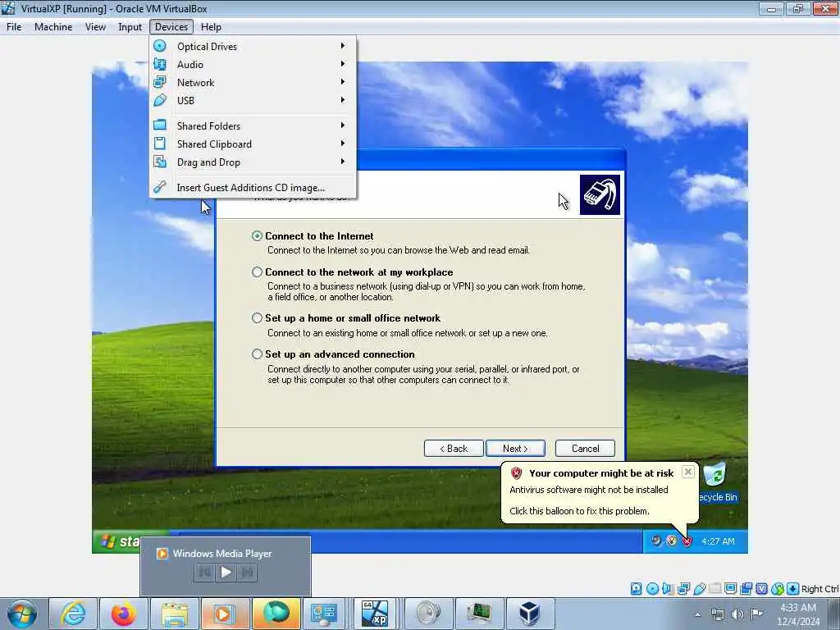Expand Shared Clipboard submenu
Image resolution: width=840 pixels, height=630 pixels.
point(342,143)
